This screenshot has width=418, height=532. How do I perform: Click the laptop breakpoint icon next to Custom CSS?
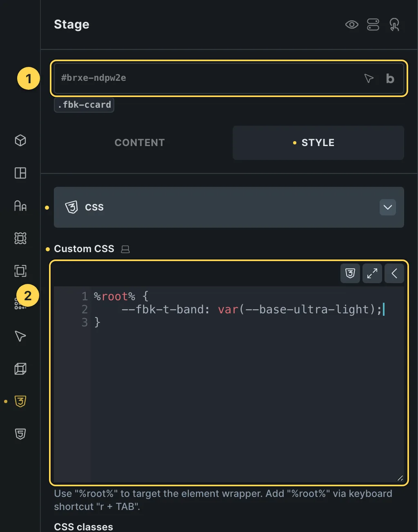point(125,249)
